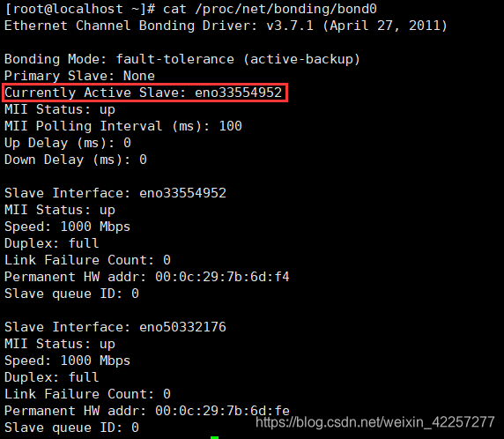Click 'Duplex: full' under slave eno50332176

pyautogui.click(x=51, y=377)
